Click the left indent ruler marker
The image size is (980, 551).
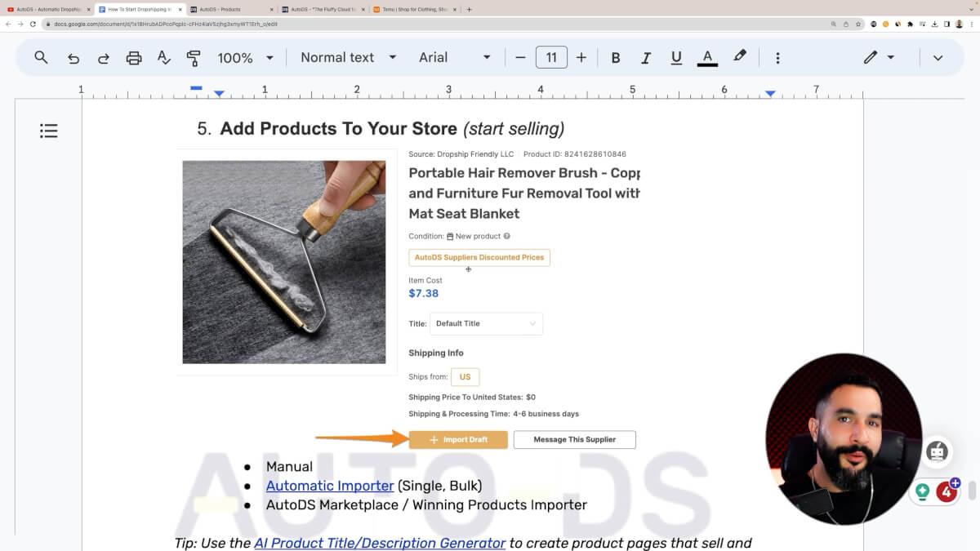click(x=219, y=95)
